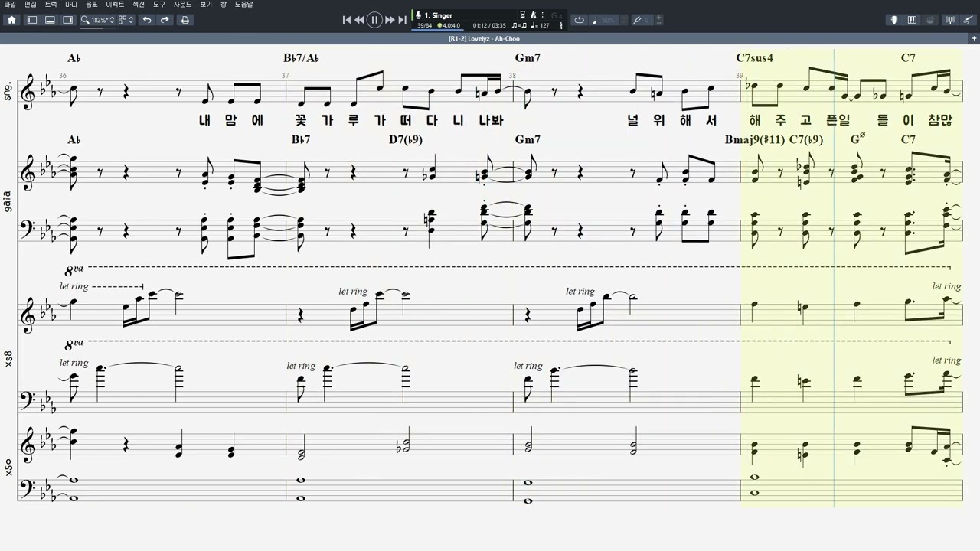Screen dimensions: 980x551
Task: Adjust the relative speed 50% control
Action: coord(608,20)
